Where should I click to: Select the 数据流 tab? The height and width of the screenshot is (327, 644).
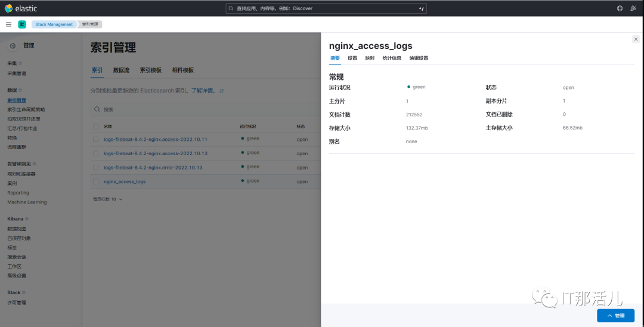[121, 70]
